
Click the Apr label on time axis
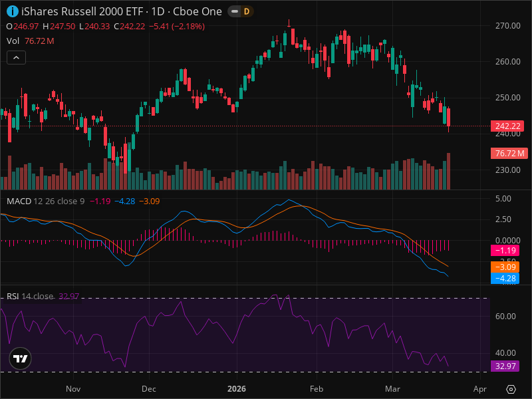coord(479,389)
